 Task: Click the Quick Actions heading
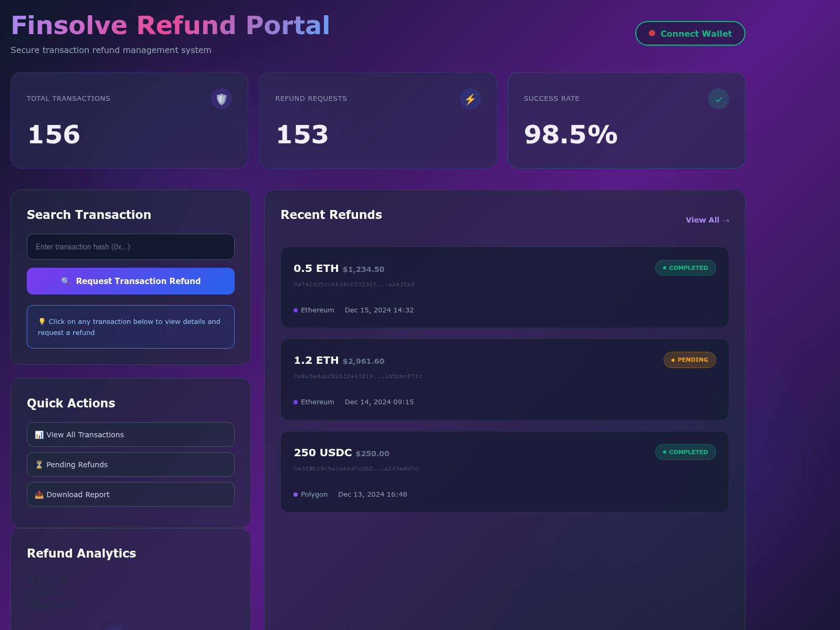pos(71,403)
